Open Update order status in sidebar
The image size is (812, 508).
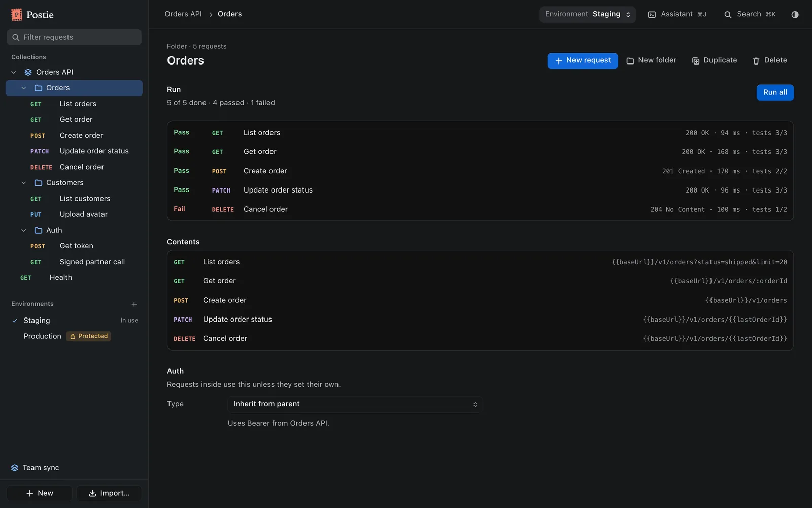click(74, 151)
